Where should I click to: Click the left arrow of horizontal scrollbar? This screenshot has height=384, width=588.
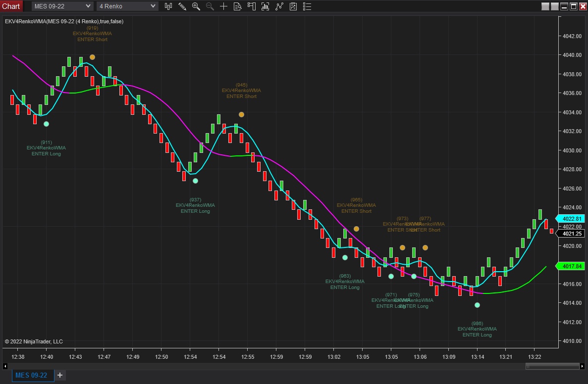coord(5,366)
